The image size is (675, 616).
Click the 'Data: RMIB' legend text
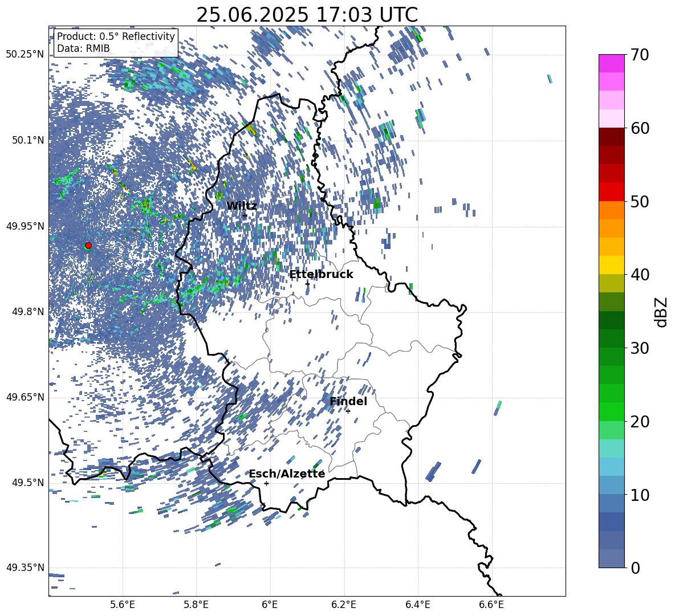click(x=83, y=48)
